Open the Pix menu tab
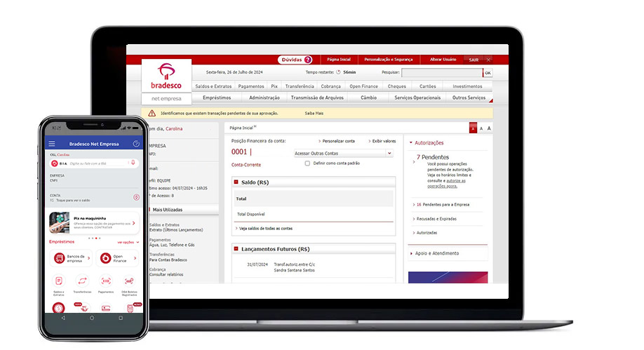This screenshot has height=350, width=644. (275, 86)
